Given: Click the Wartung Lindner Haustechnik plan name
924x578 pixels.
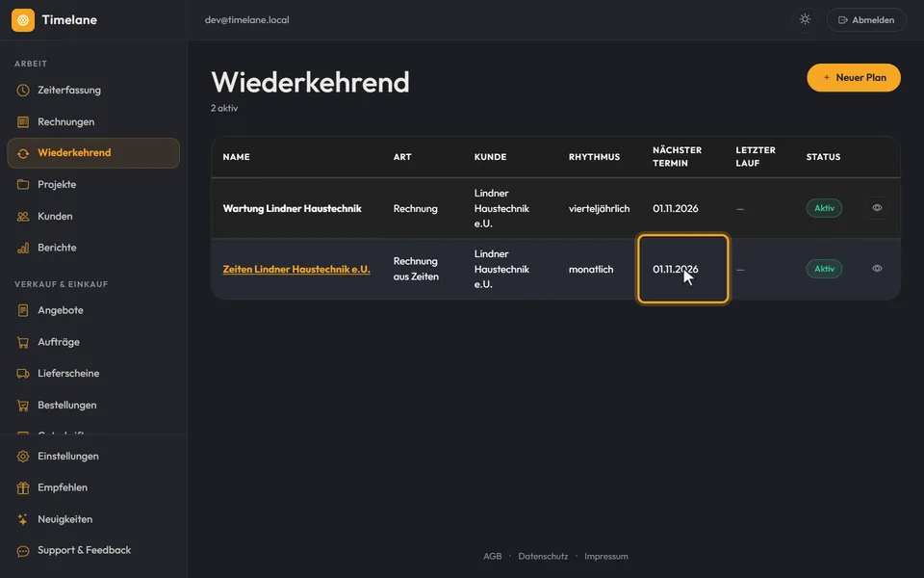Looking at the screenshot, I should click(x=293, y=208).
